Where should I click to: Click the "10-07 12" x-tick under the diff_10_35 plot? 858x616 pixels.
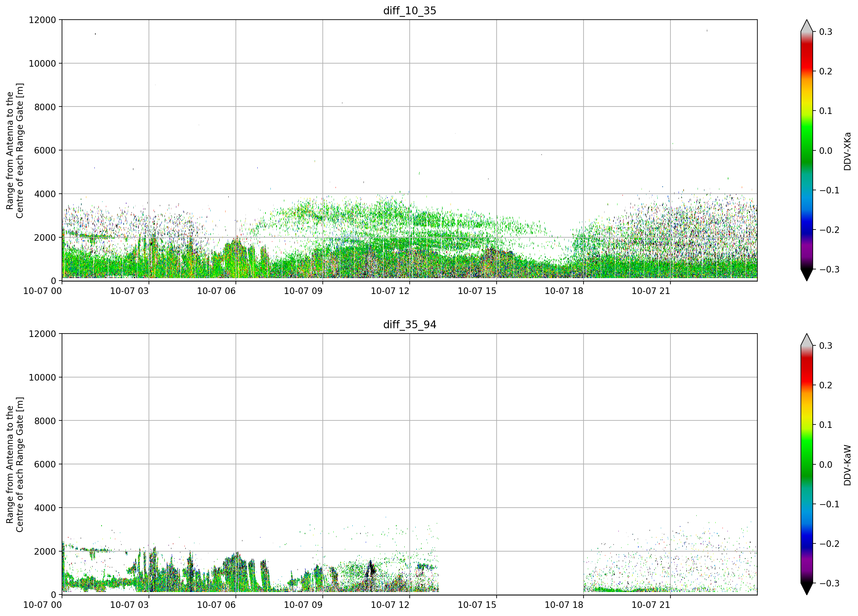point(390,291)
